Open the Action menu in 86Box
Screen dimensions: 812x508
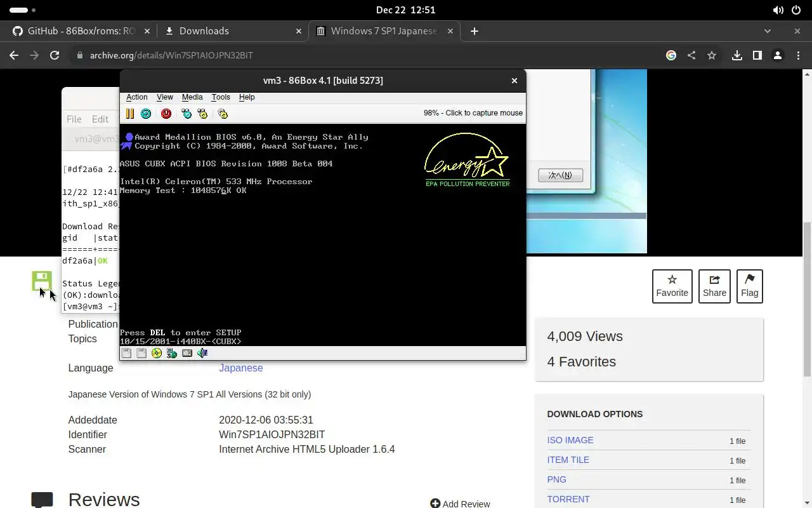click(136, 97)
